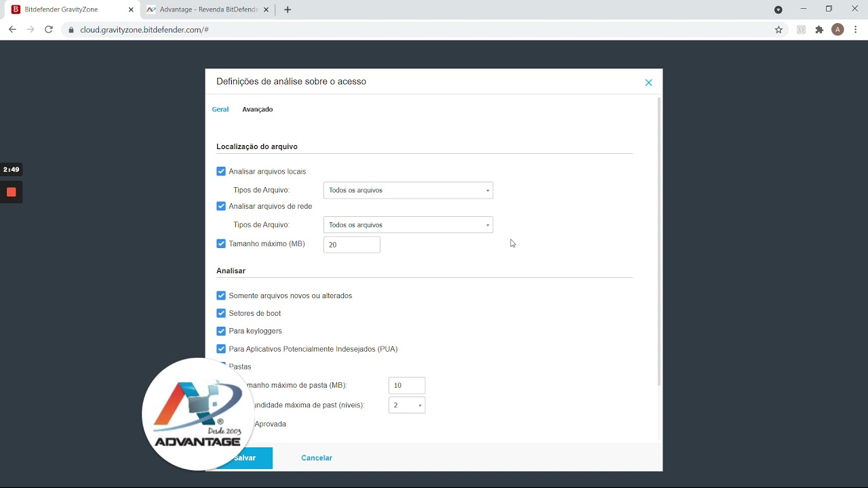Close the Definições de análise dialog
The width and height of the screenshot is (868, 488).
[648, 83]
